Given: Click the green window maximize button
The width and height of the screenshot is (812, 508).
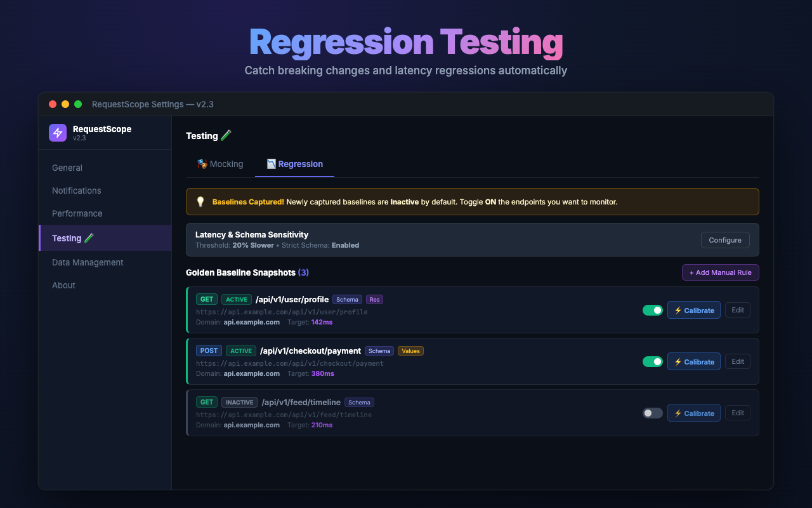Looking at the screenshot, I should point(78,104).
